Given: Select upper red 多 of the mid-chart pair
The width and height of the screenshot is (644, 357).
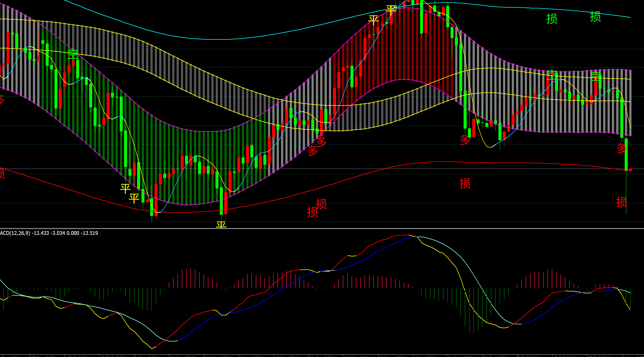Looking at the screenshot, I should pyautogui.click(x=321, y=142).
